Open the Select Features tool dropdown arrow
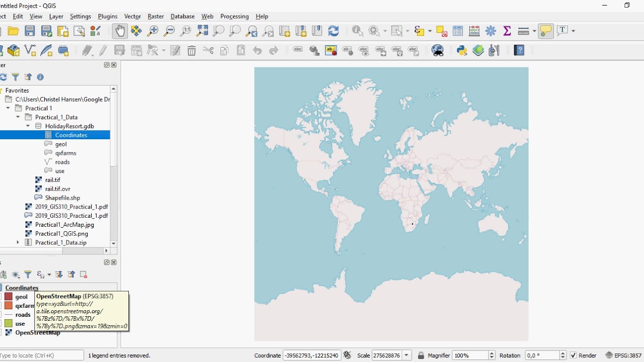The width and height of the screenshot is (644, 362). (408, 31)
